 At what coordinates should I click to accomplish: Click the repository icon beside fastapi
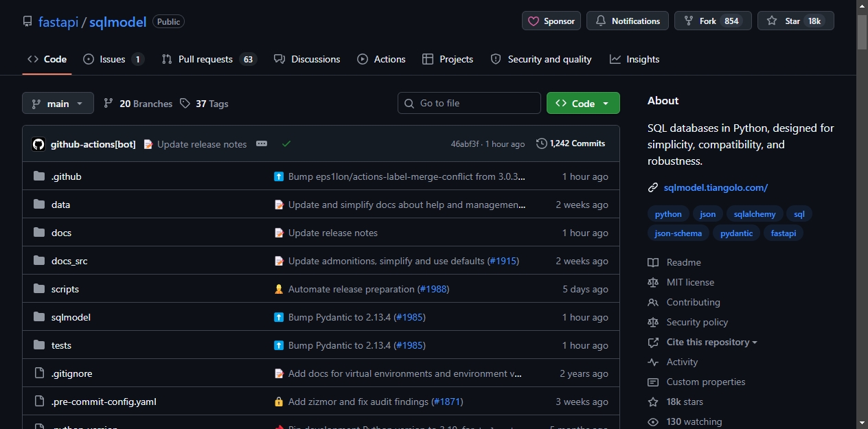pos(27,21)
